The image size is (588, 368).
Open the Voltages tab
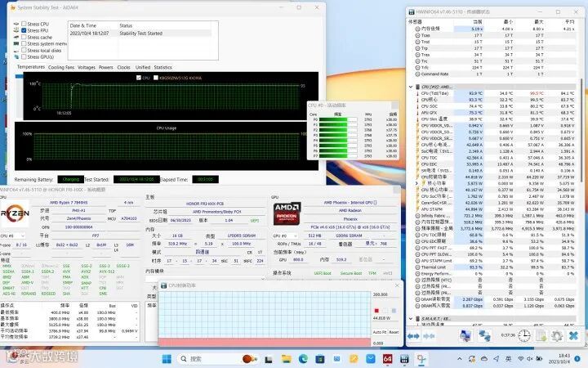tap(87, 67)
